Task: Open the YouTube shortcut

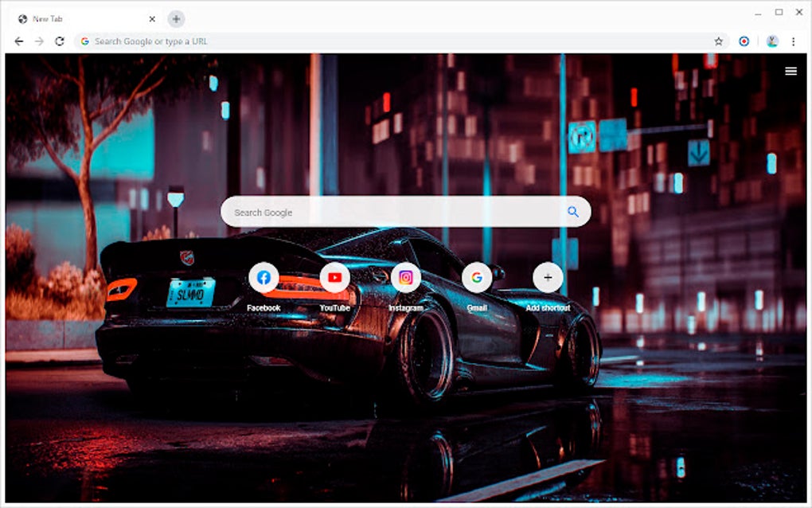Action: [334, 278]
